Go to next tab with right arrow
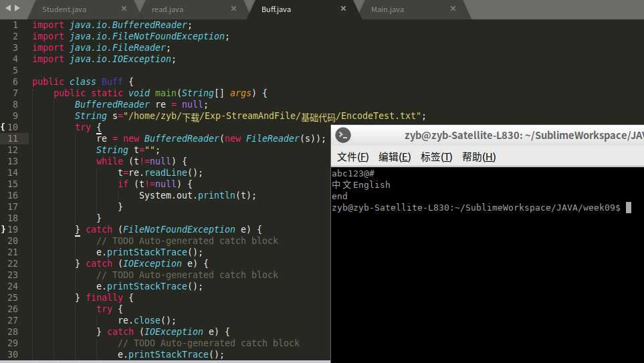The width and height of the screenshot is (644, 363). click(17, 8)
